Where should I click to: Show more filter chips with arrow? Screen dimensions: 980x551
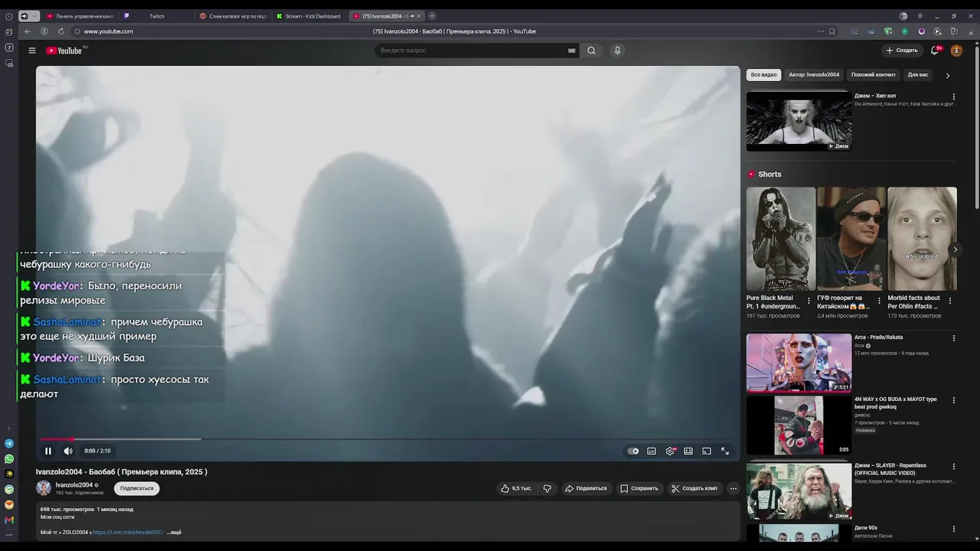[x=948, y=75]
